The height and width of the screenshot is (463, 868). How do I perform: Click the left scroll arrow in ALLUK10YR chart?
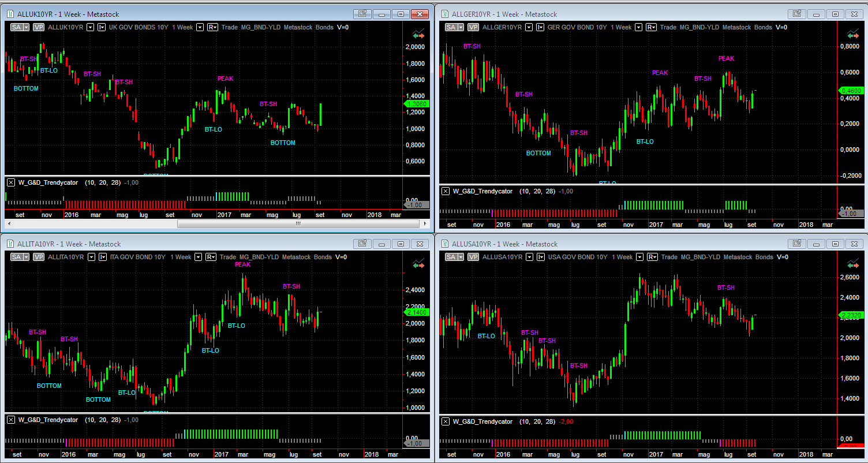pyautogui.click(x=9, y=223)
